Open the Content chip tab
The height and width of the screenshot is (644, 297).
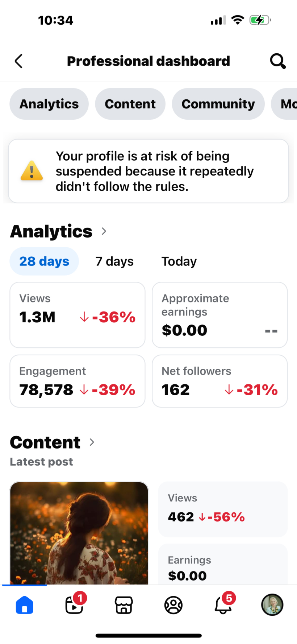click(130, 104)
